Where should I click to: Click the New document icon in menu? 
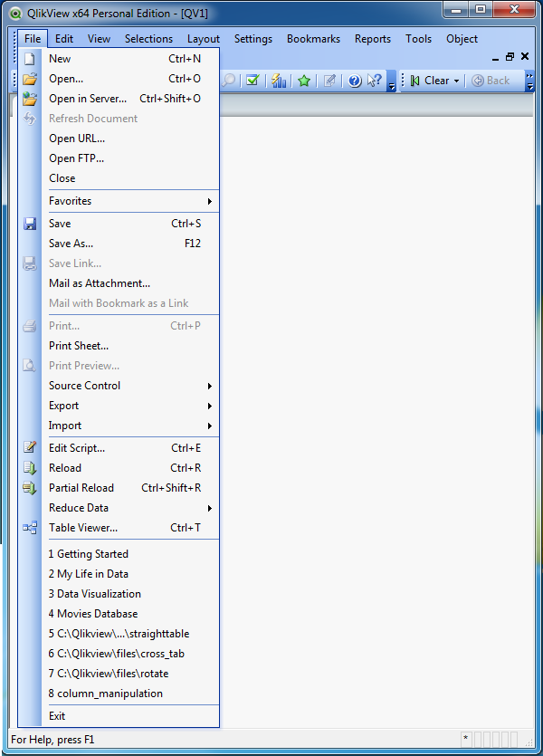[x=30, y=59]
